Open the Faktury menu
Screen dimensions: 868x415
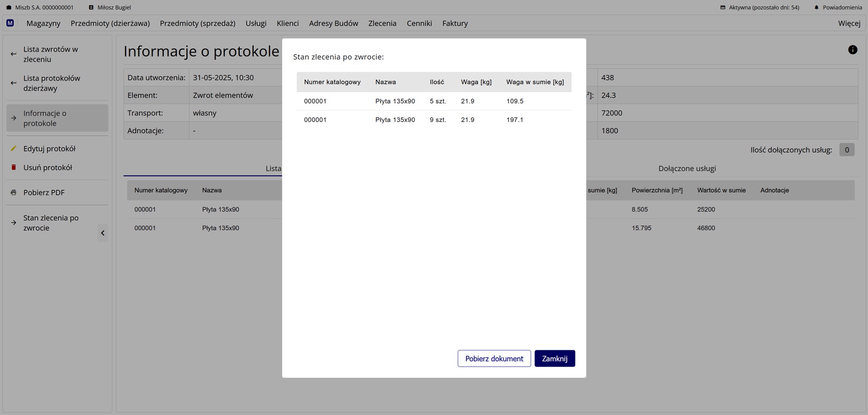pos(455,24)
